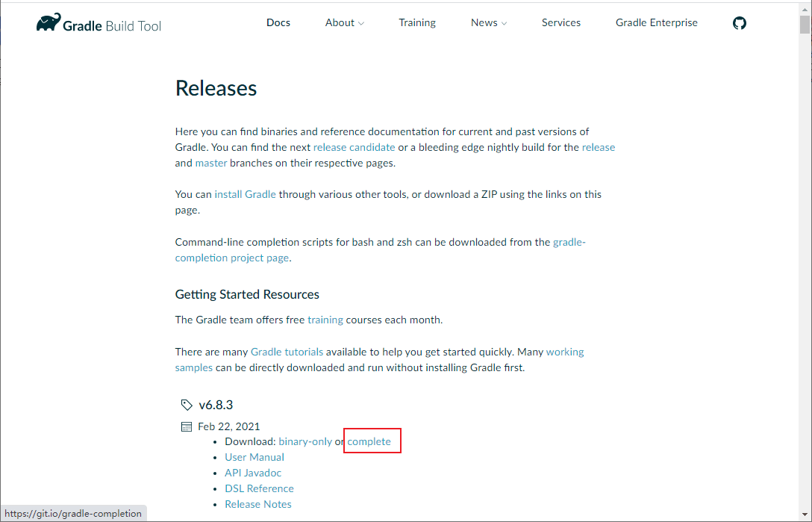Open the master branch link
This screenshot has width=812, height=522.
(x=210, y=163)
